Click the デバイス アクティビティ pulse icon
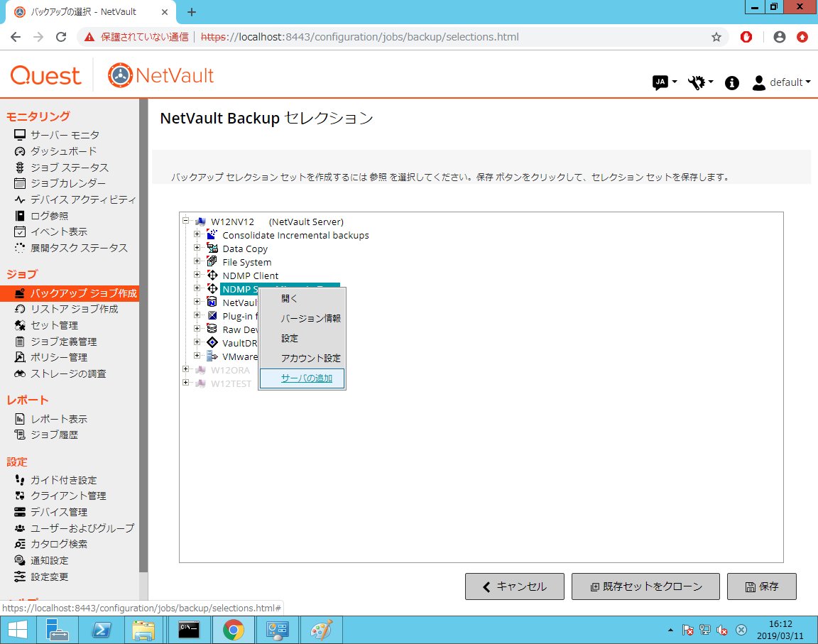818x644 pixels. click(20, 200)
